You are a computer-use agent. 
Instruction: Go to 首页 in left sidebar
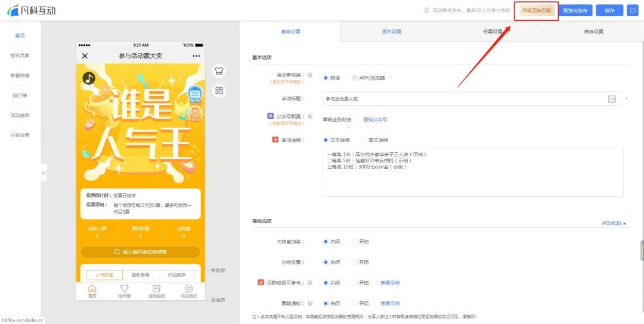(x=20, y=36)
